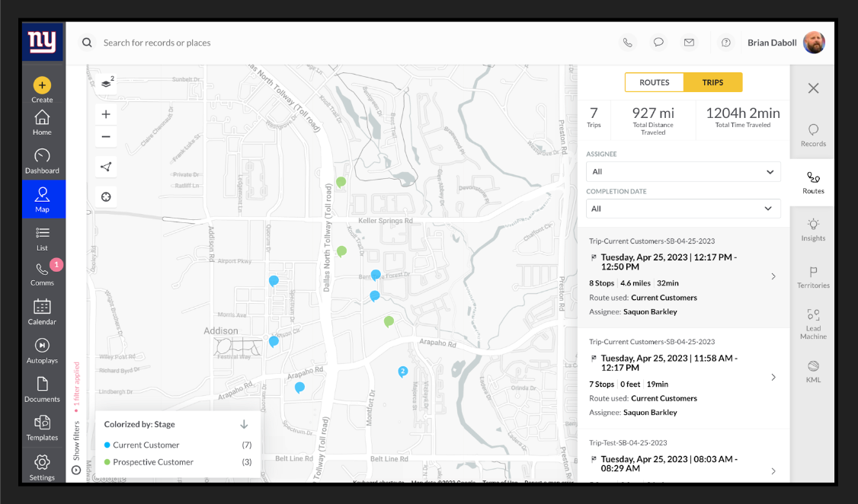Select the Map sidebar item
Image resolution: width=858 pixels, height=504 pixels.
(42, 199)
